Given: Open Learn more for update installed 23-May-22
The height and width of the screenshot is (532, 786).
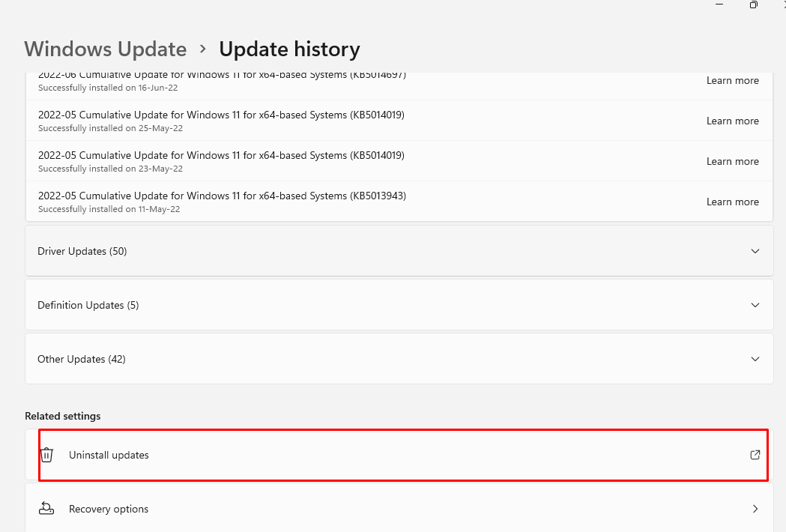Looking at the screenshot, I should (732, 161).
